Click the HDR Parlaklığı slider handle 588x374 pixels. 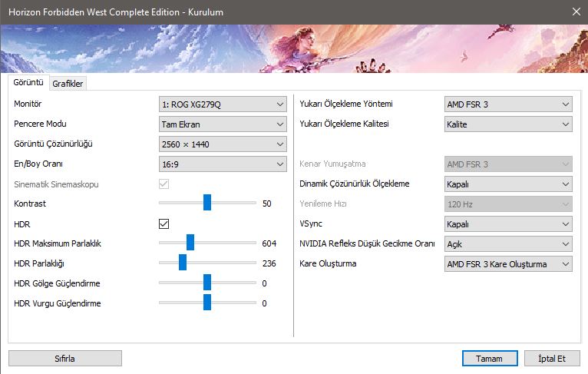click(x=183, y=262)
